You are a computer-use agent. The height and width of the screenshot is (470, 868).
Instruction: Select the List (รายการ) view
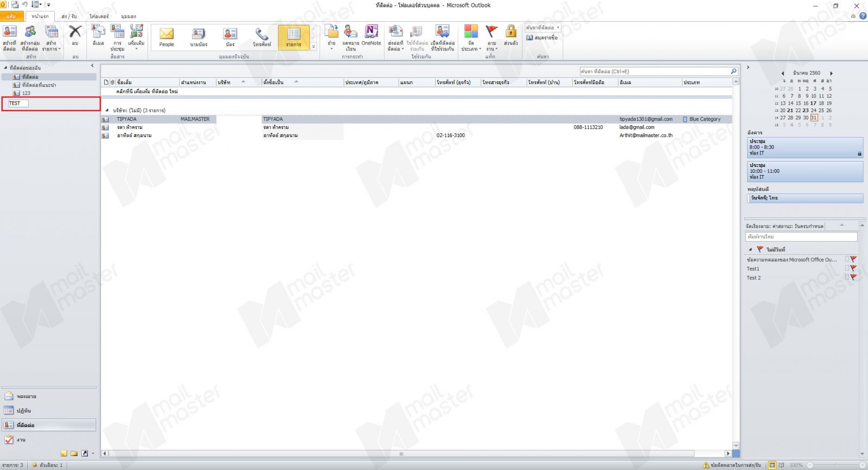click(x=293, y=37)
